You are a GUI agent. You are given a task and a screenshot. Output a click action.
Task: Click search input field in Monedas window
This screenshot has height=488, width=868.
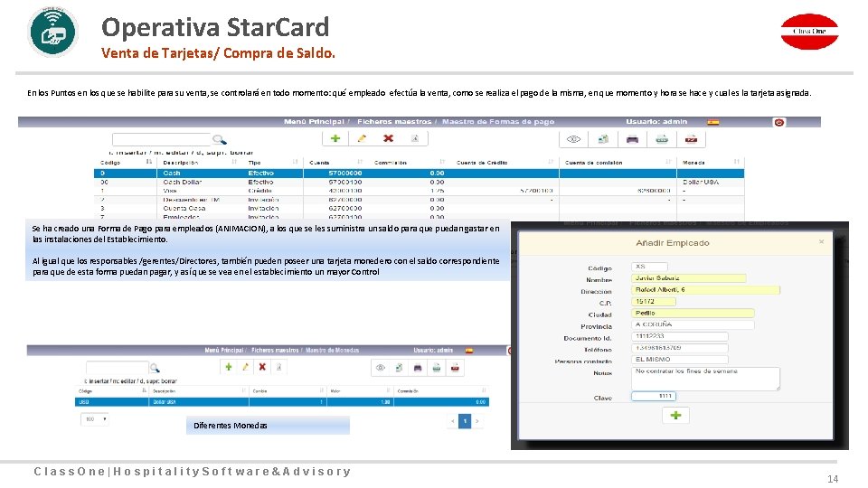pos(118,368)
